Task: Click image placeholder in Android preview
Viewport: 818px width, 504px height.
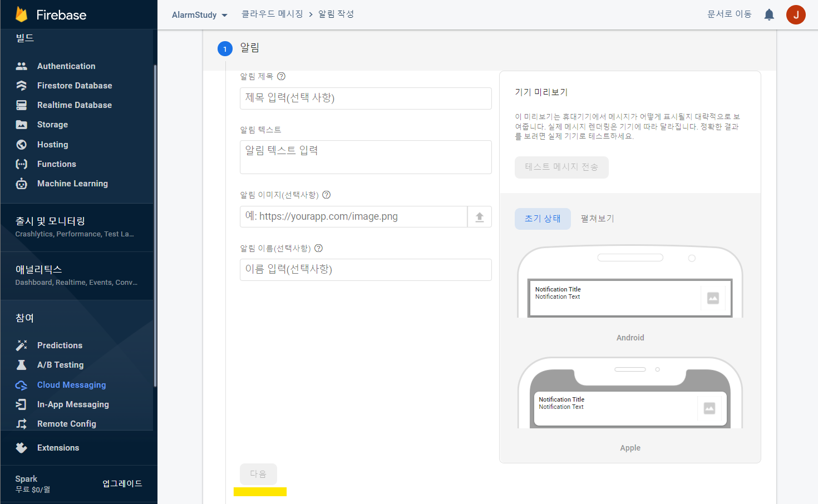Action: pyautogui.click(x=713, y=298)
